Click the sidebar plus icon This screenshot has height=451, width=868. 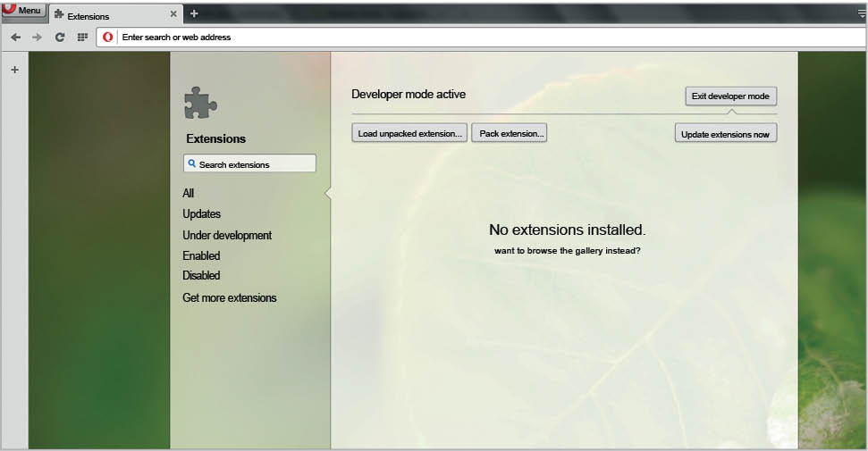click(15, 70)
